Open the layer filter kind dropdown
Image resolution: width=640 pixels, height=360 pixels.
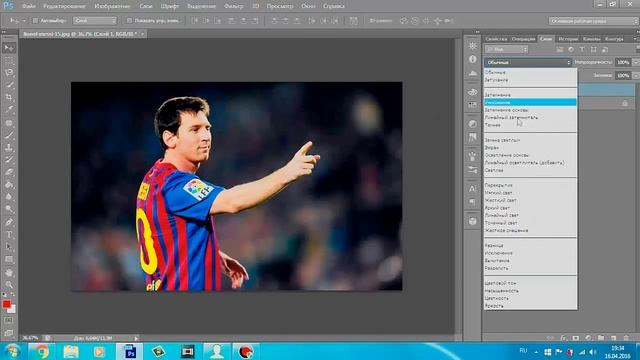click(x=507, y=49)
